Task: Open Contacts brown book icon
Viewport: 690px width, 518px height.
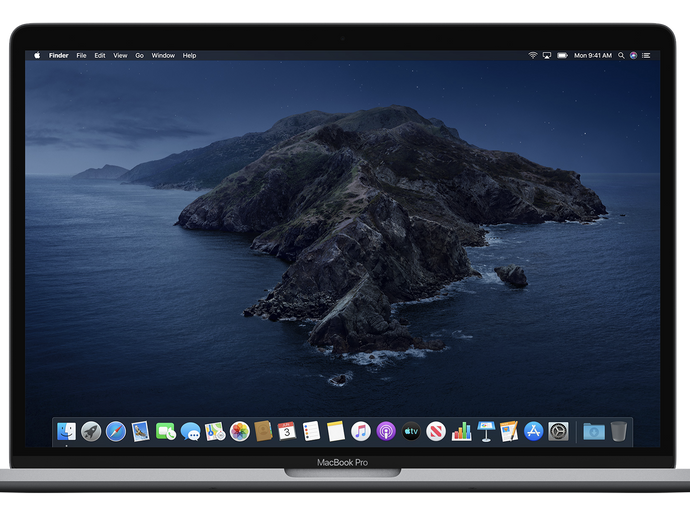Action: click(263, 431)
